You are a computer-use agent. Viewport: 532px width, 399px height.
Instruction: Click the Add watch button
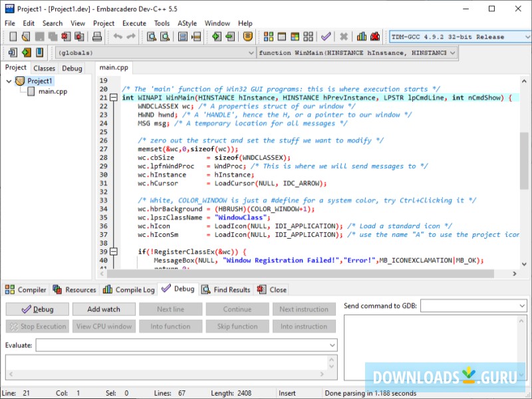104,309
